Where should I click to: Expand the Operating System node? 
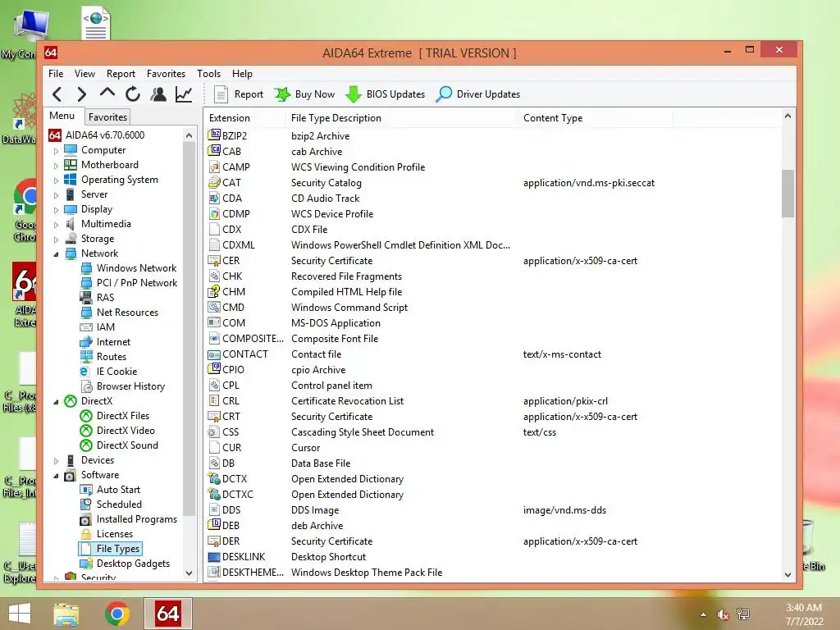(x=57, y=180)
